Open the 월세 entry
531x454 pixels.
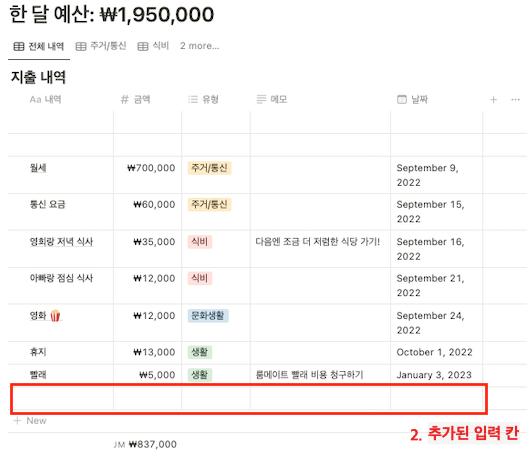[x=38, y=168]
